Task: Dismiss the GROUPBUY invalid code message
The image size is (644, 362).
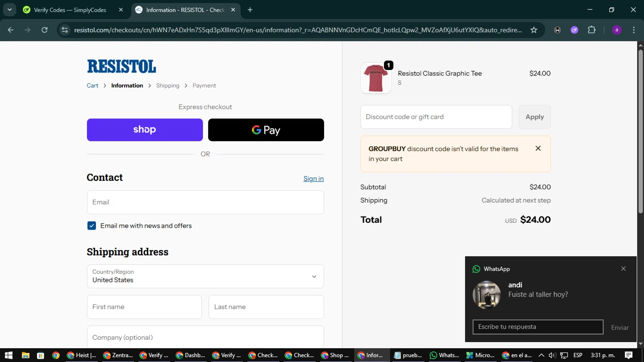Action: (538, 149)
